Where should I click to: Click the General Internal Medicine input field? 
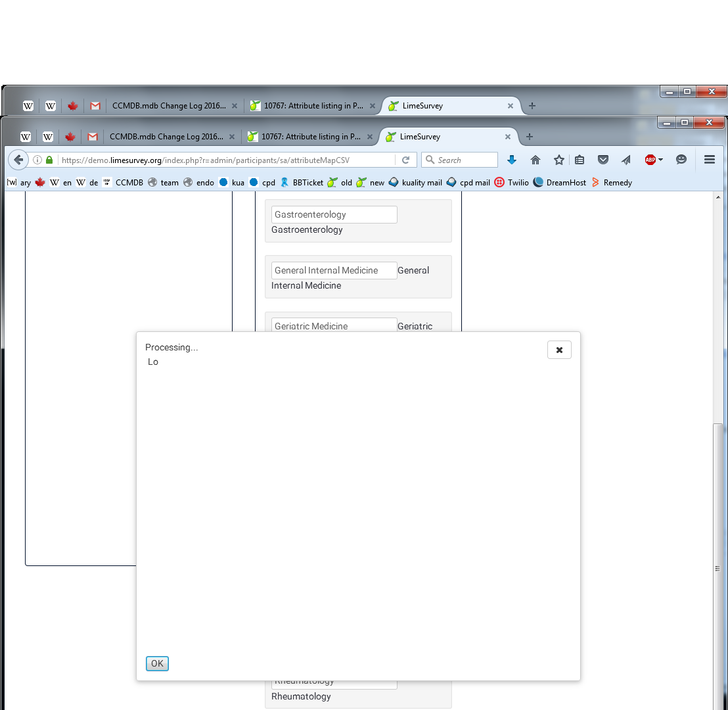click(x=334, y=270)
